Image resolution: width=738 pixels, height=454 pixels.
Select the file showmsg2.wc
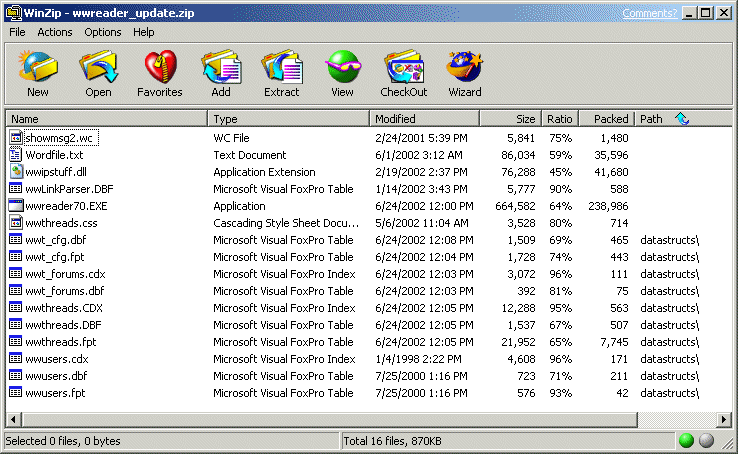click(x=59, y=138)
